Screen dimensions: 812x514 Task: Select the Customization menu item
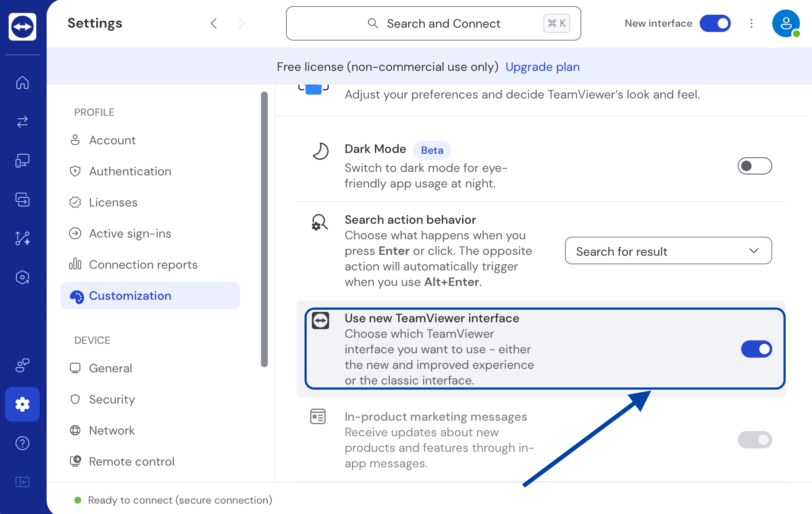(150, 295)
